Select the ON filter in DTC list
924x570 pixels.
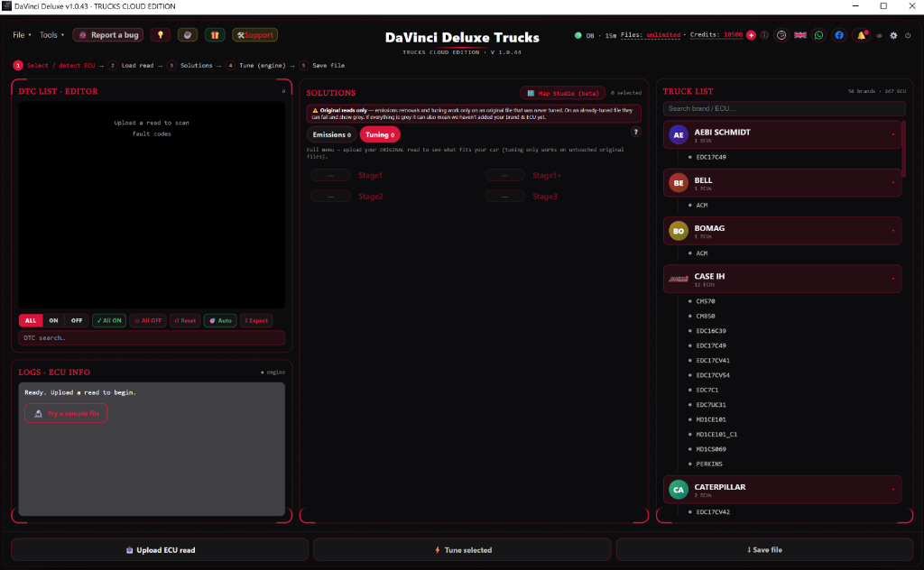[x=53, y=320]
